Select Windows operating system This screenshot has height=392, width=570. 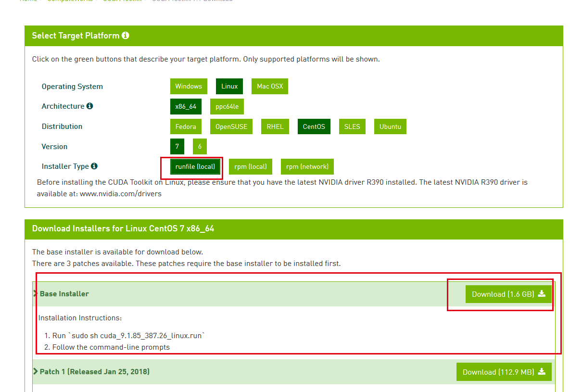(189, 86)
